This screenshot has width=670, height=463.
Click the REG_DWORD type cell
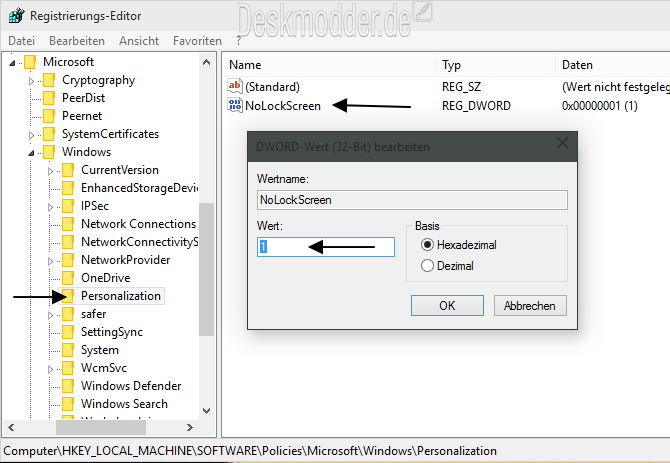coord(476,105)
